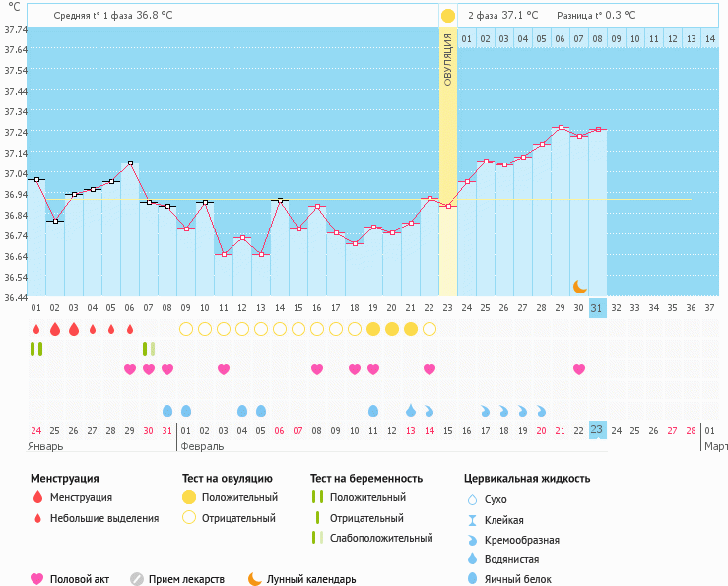The width and height of the screenshot is (728, 586).
Task: Click the 'Половой акт' legend heart icon
Action: click(x=38, y=579)
